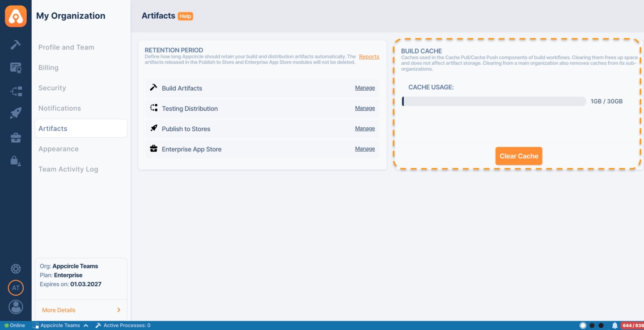Expand More Details in the organization panel
This screenshot has height=330, width=644.
(x=58, y=309)
